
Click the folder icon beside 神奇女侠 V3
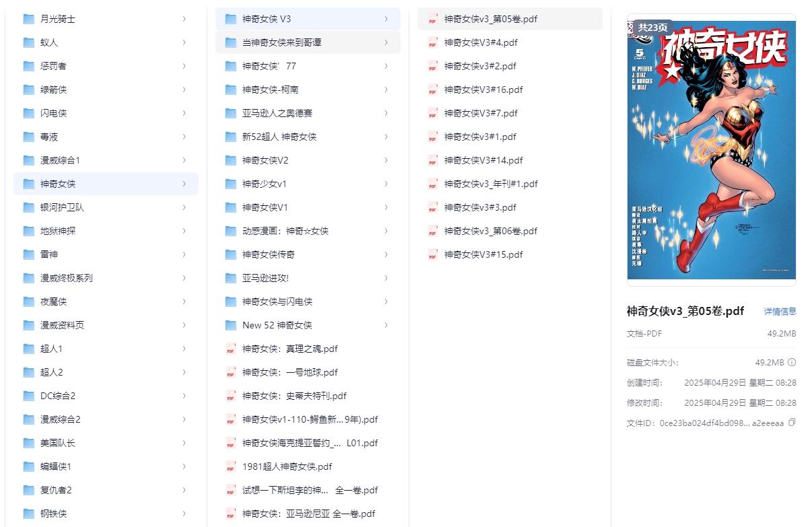tap(230, 19)
